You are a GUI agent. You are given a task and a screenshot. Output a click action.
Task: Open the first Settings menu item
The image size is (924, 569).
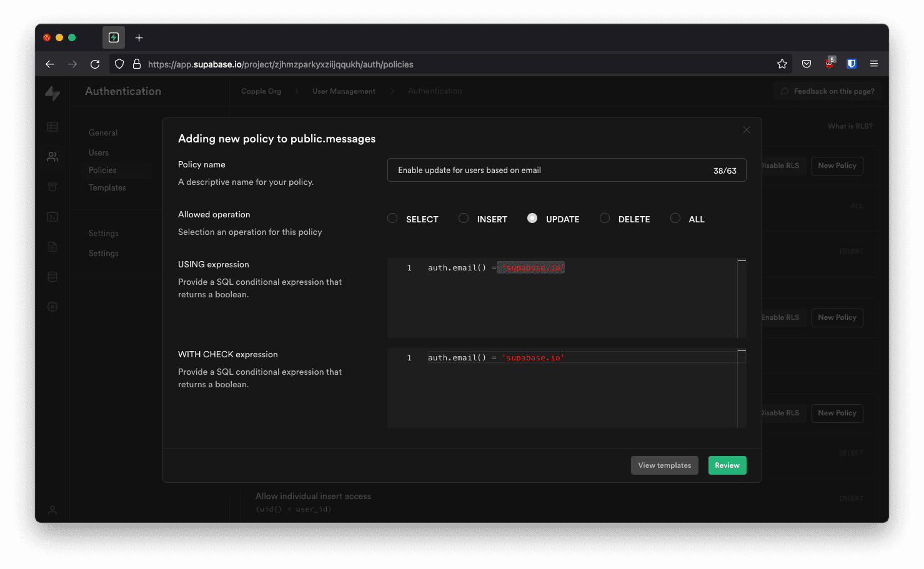coord(104,233)
